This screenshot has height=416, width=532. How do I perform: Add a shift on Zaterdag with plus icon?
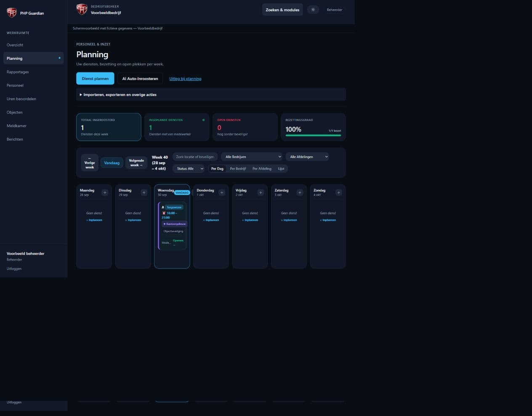[300, 192]
